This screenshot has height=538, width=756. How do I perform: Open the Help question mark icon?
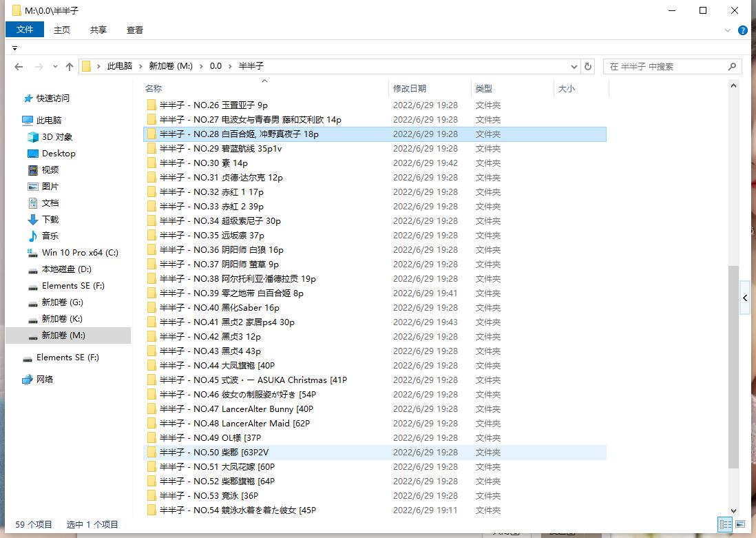pyautogui.click(x=742, y=30)
